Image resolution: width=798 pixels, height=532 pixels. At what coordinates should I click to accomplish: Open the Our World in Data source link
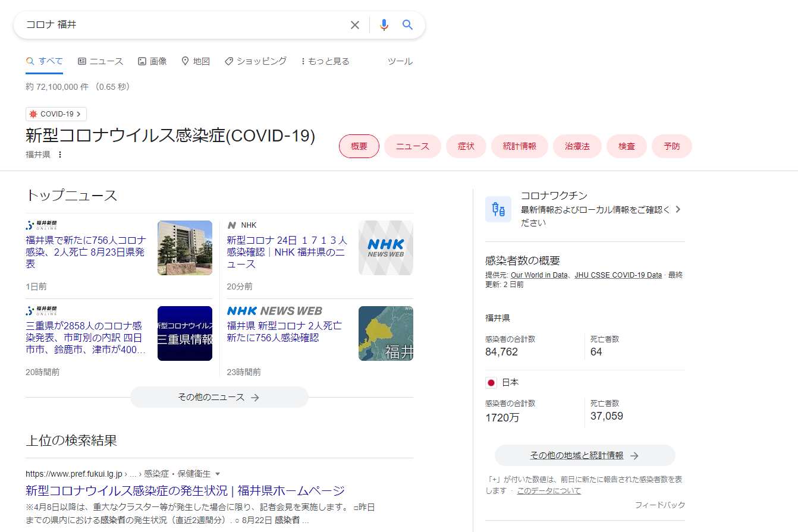point(539,275)
